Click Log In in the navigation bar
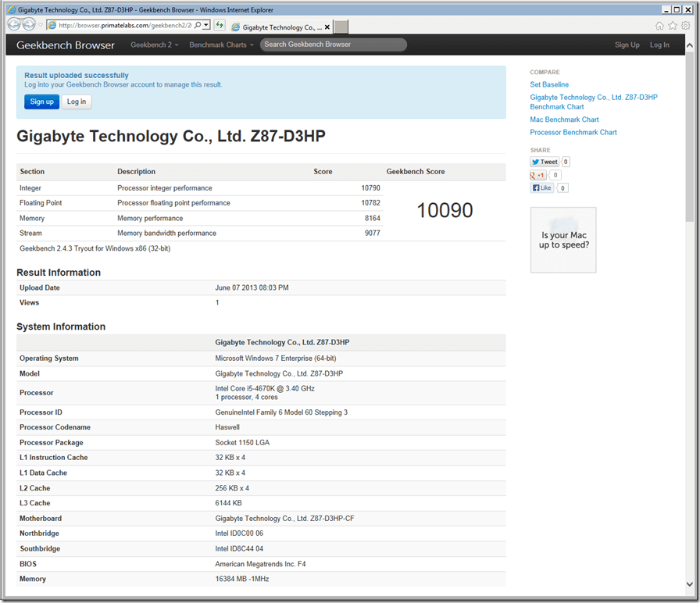This screenshot has width=700, height=603. [659, 45]
